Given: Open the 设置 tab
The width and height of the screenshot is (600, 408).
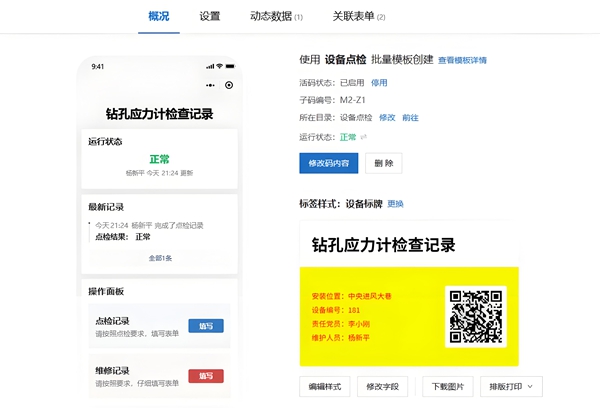Looking at the screenshot, I should point(210,16).
